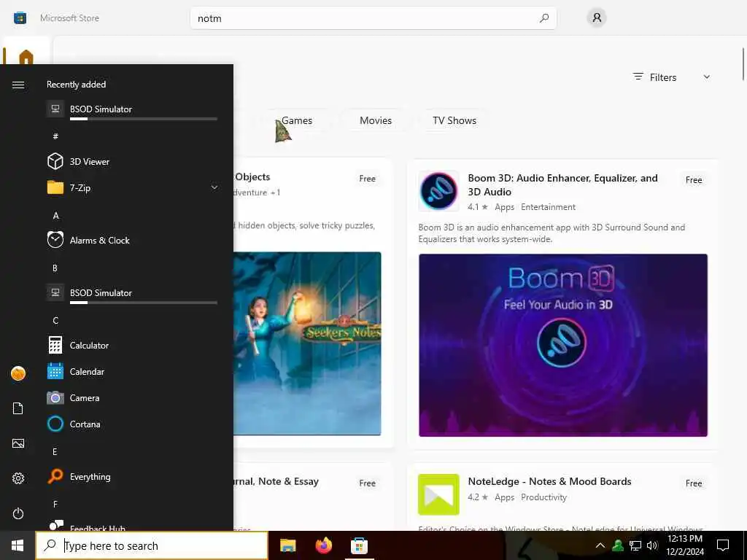The image size is (747, 560).
Task: Click the Microsoft Store logo icon
Action: [x=20, y=18]
